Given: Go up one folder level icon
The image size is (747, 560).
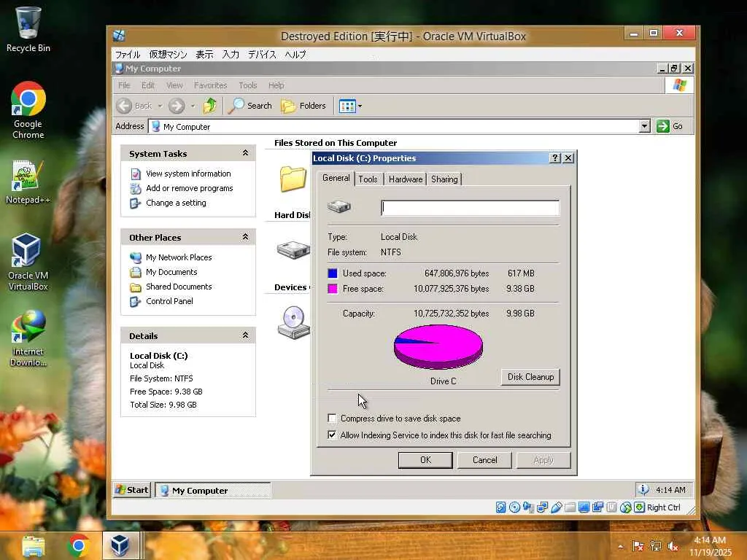Looking at the screenshot, I should [x=209, y=106].
